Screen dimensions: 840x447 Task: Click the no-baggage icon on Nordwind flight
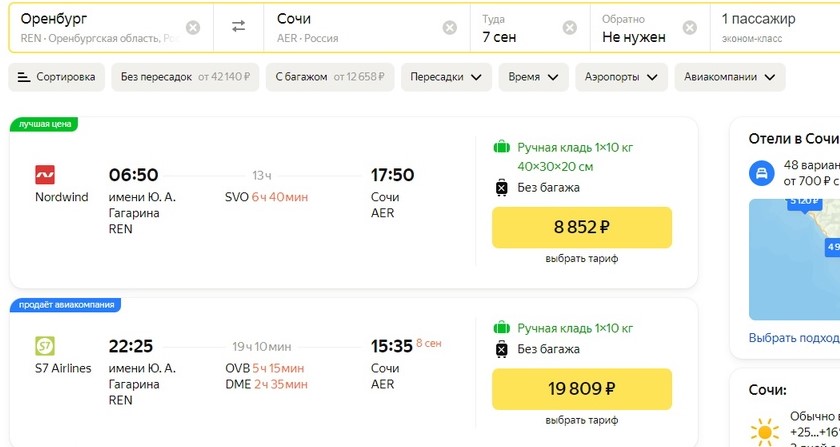[501, 188]
